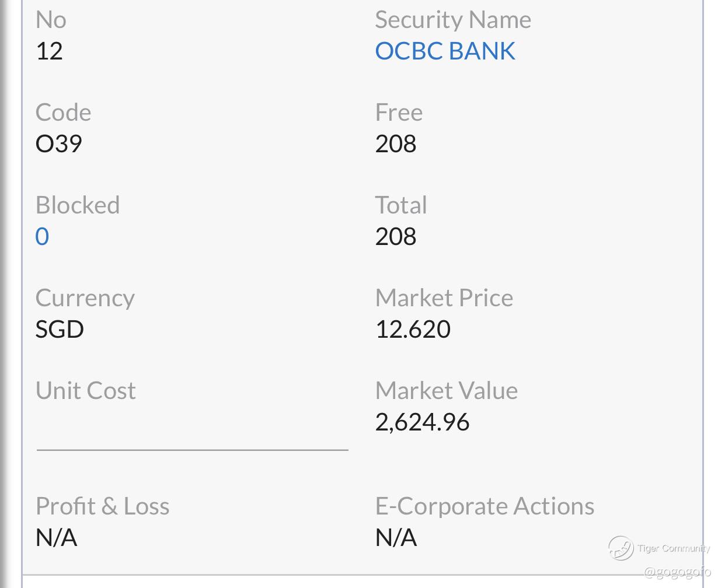This screenshot has height=588, width=725.
Task: Click the Market Value label
Action: pyautogui.click(x=447, y=391)
